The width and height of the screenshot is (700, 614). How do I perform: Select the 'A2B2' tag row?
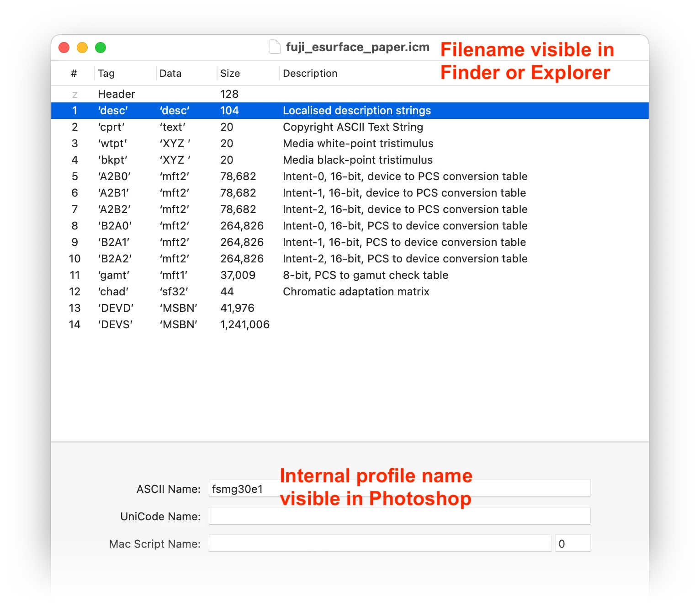(x=350, y=209)
